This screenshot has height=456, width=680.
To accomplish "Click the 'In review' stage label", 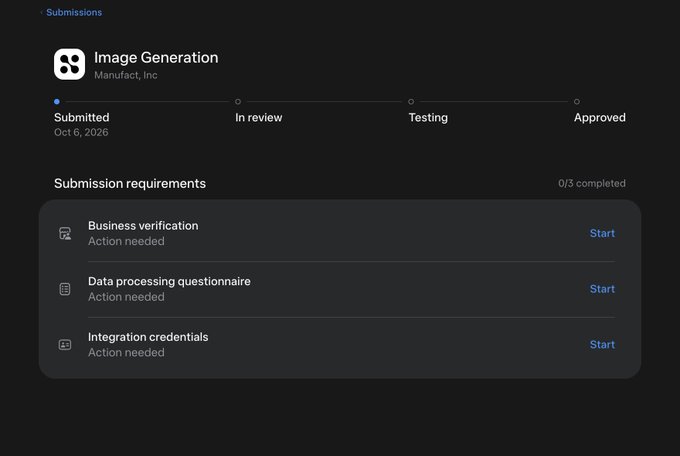I will click(258, 118).
